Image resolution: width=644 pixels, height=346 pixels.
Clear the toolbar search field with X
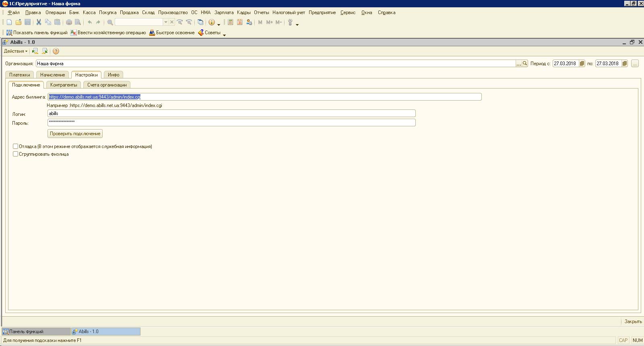pos(172,22)
